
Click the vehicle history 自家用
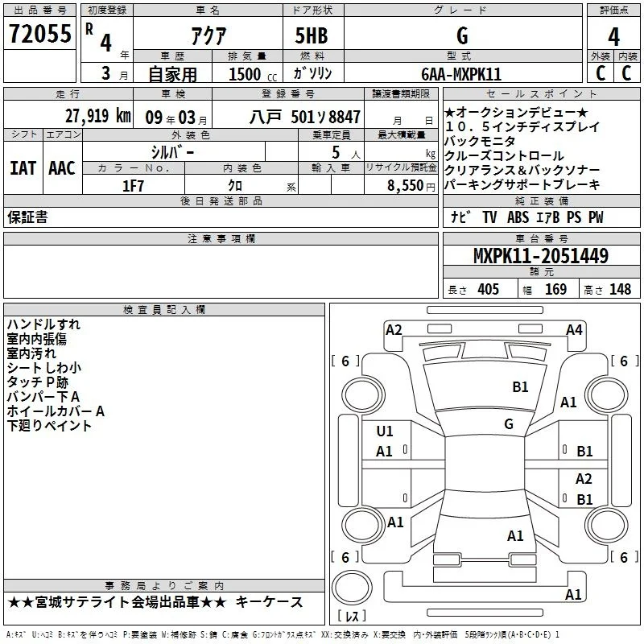point(172,74)
